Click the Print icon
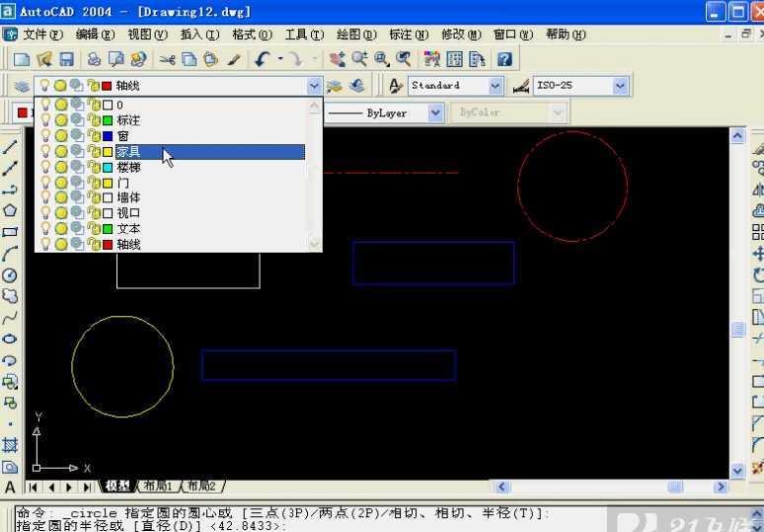Image resolution: width=764 pixels, height=532 pixels. 94,59
